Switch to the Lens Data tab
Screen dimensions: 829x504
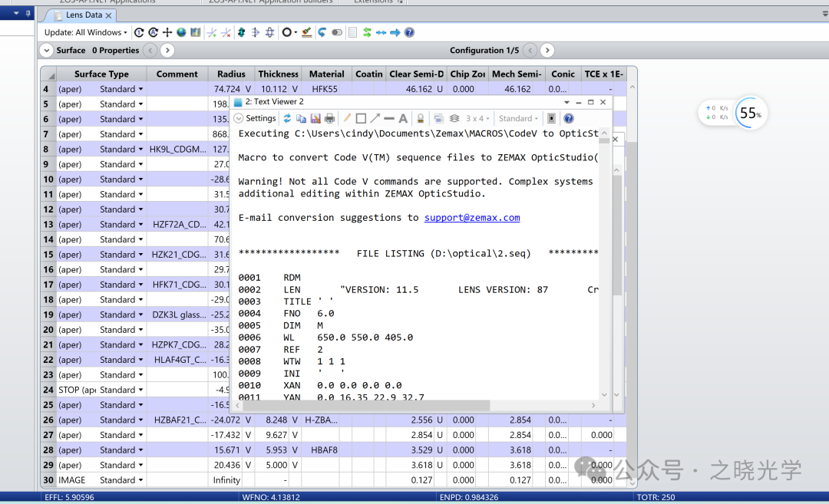point(84,15)
